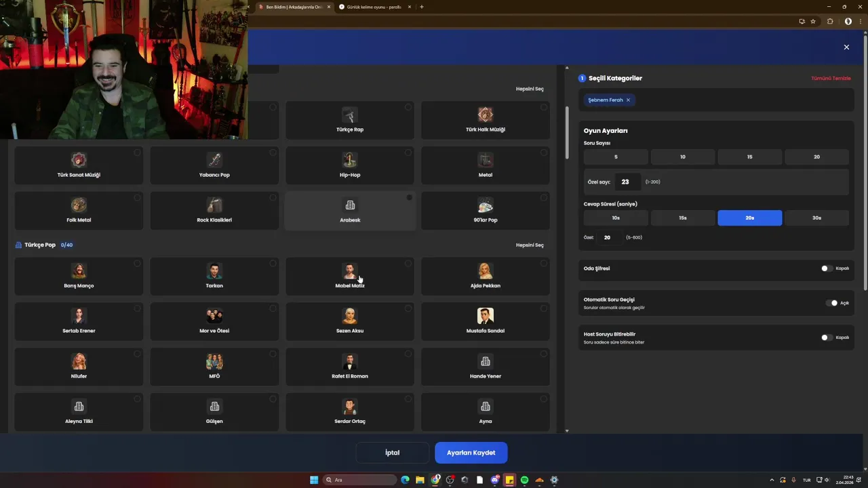This screenshot has width=868, height=488.
Task: Pick the Rock Klasikleri category icon
Action: click(214, 205)
